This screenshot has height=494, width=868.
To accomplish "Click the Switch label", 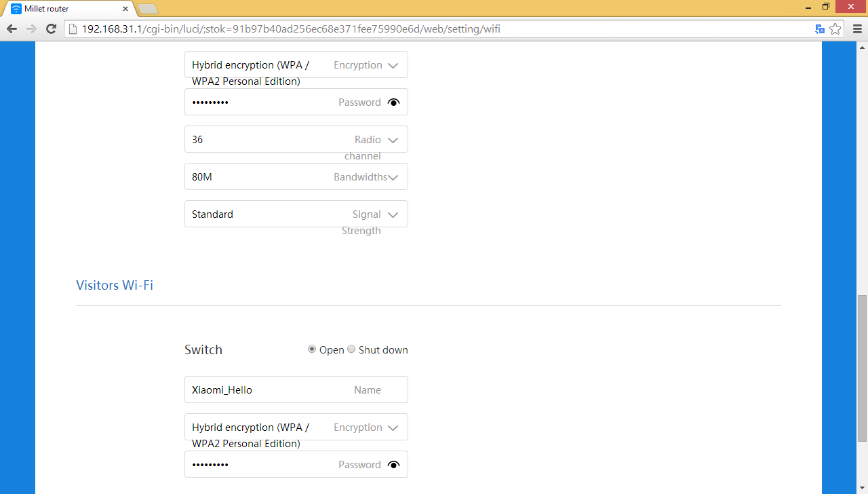I will pyautogui.click(x=203, y=349).
